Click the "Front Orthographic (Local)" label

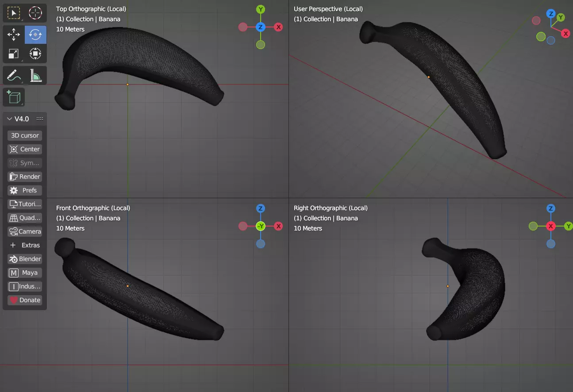[93, 208]
